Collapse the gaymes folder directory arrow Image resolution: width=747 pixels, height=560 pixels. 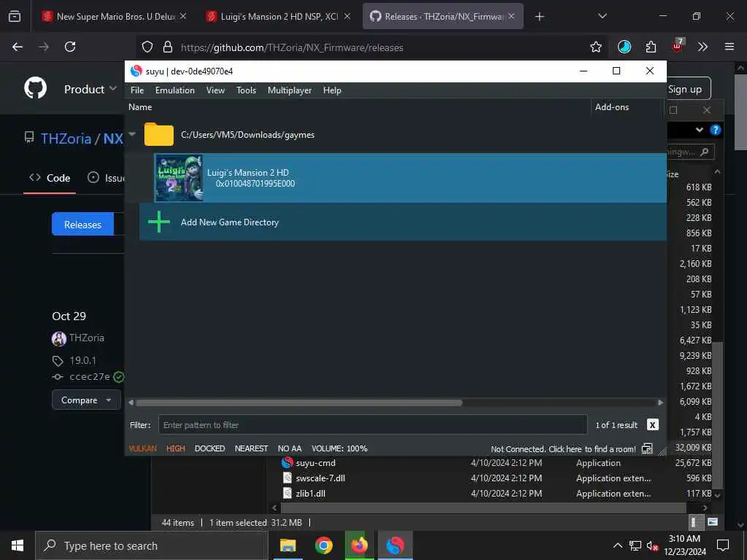[x=133, y=134]
